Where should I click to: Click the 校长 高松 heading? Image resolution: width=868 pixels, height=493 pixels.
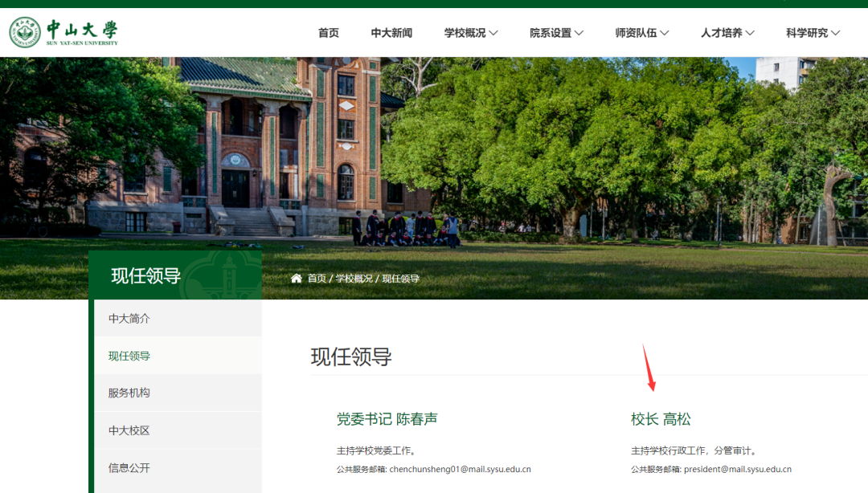[661, 419]
